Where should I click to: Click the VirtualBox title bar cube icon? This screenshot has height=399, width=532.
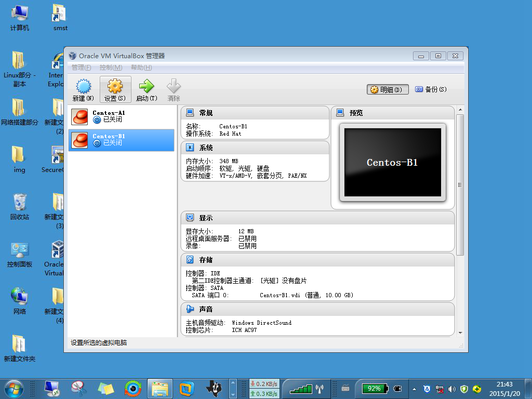72,56
